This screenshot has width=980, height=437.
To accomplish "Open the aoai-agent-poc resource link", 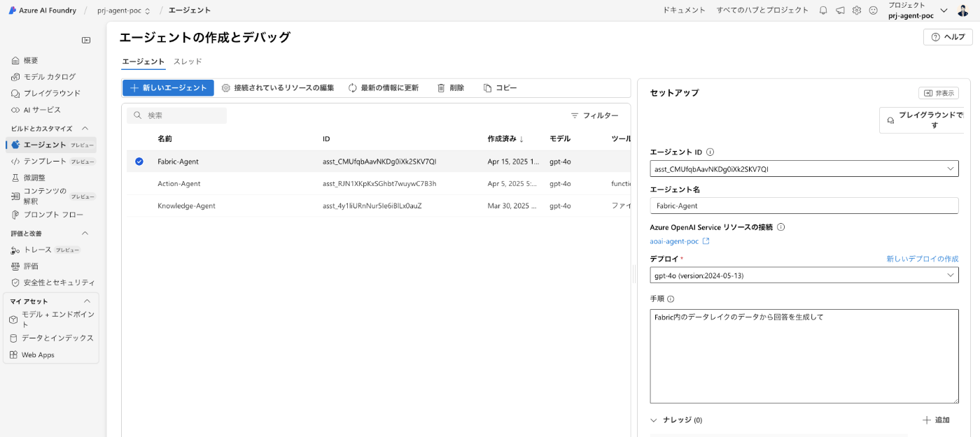I will click(680, 241).
